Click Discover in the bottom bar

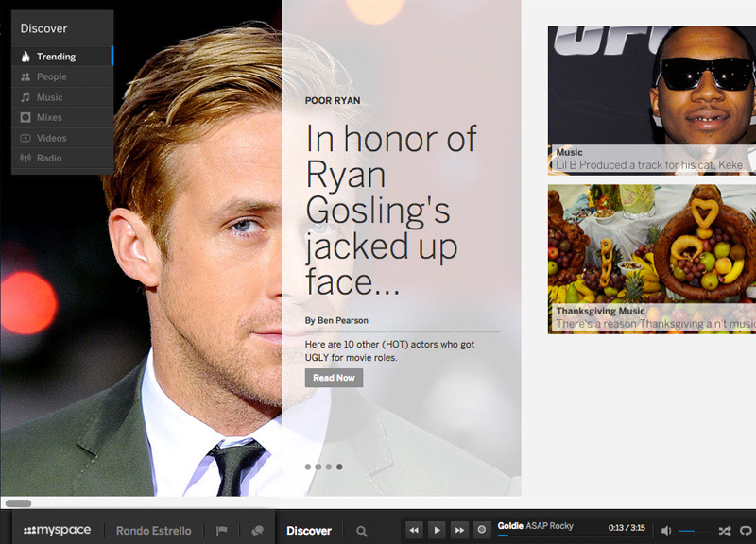click(309, 531)
